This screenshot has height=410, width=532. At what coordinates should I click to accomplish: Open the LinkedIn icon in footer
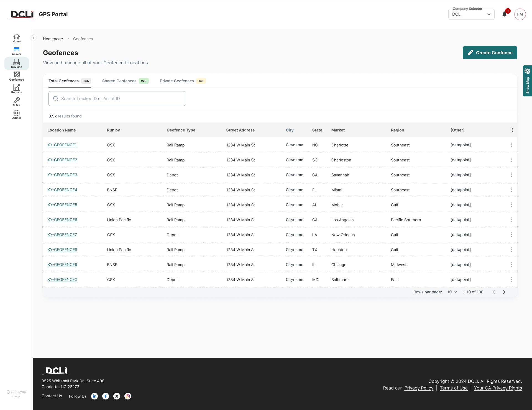[94, 396]
